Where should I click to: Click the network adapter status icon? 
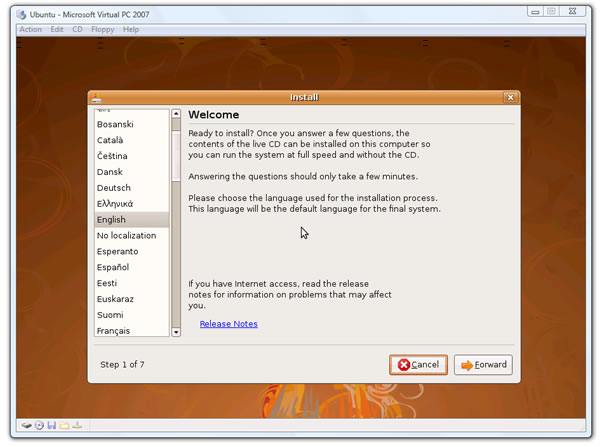point(75,425)
